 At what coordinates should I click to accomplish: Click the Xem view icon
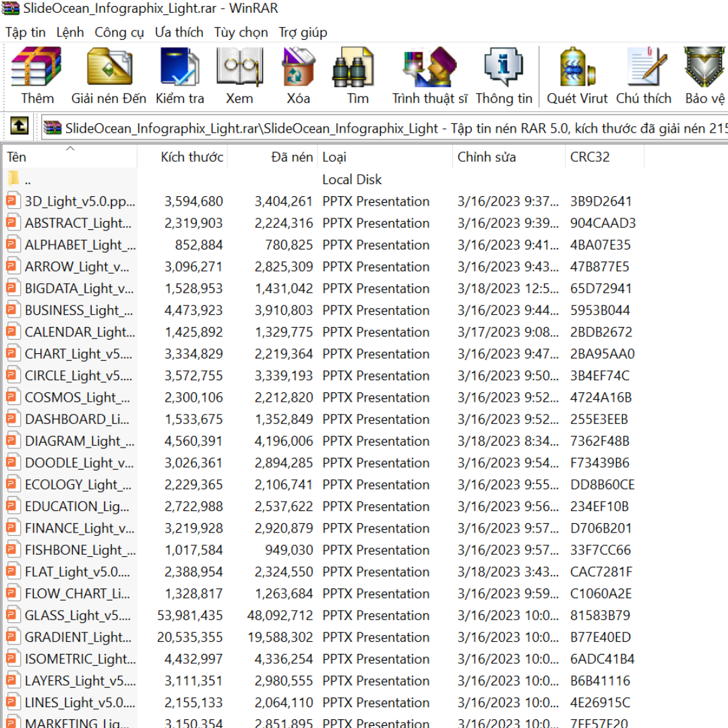(x=239, y=67)
